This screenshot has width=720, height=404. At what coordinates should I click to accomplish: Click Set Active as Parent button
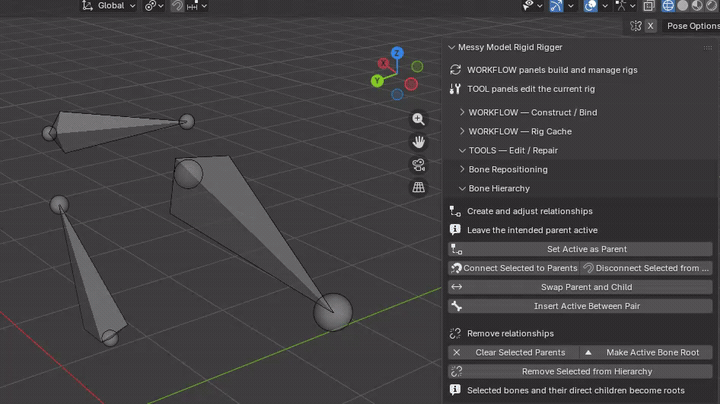click(580, 249)
